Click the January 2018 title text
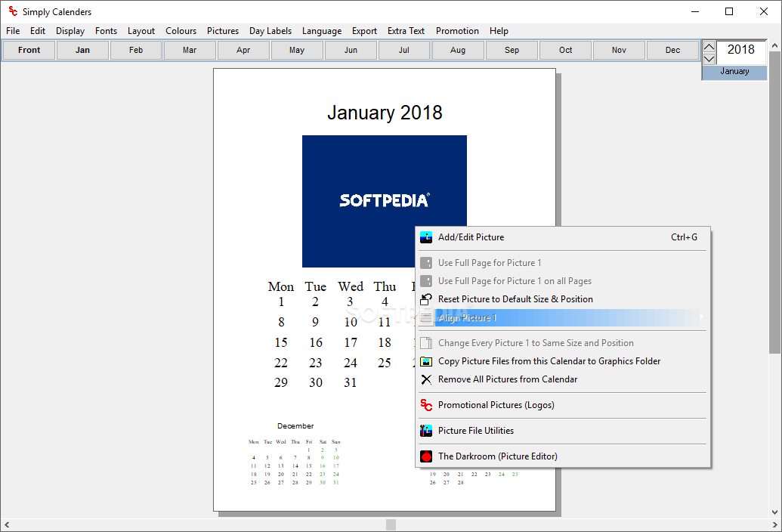Screen dimensions: 782x532 pyautogui.click(x=385, y=113)
